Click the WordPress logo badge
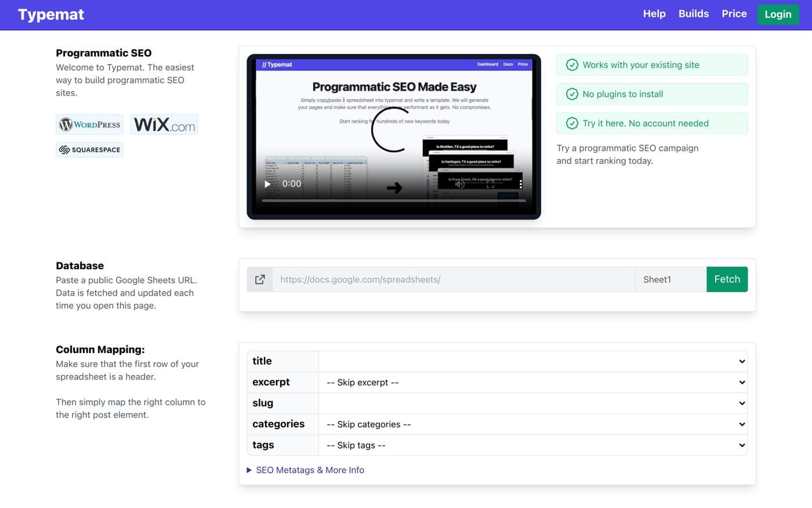The width and height of the screenshot is (812, 508). point(89,124)
